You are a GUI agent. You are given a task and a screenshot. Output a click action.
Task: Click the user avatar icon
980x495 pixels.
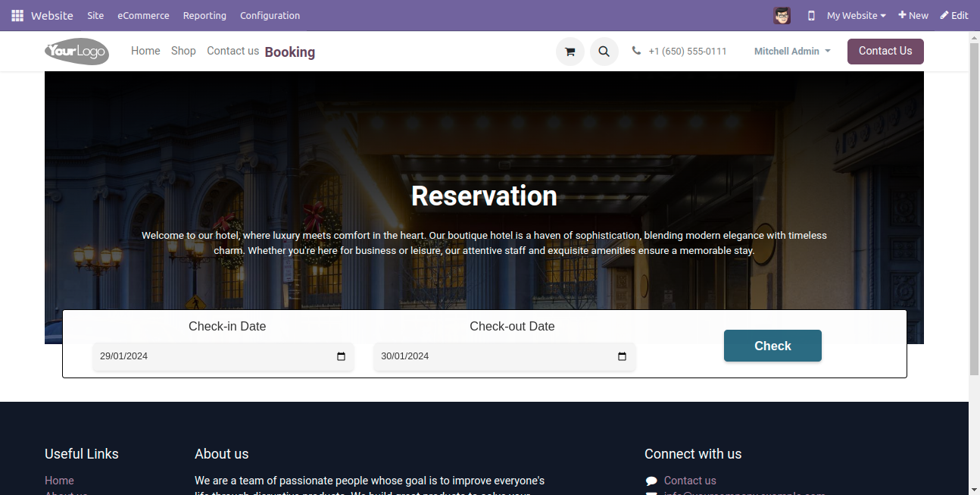[x=782, y=15]
